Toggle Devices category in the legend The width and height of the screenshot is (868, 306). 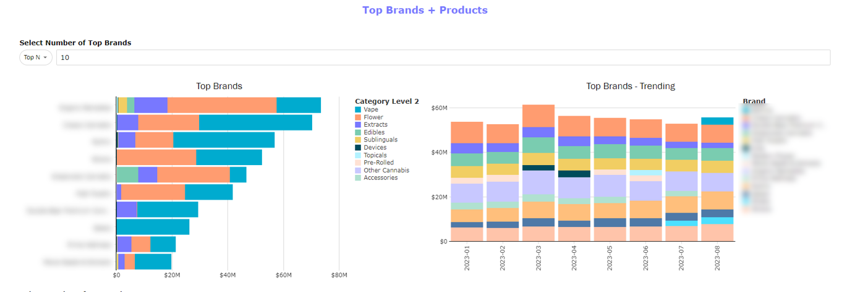coord(375,148)
